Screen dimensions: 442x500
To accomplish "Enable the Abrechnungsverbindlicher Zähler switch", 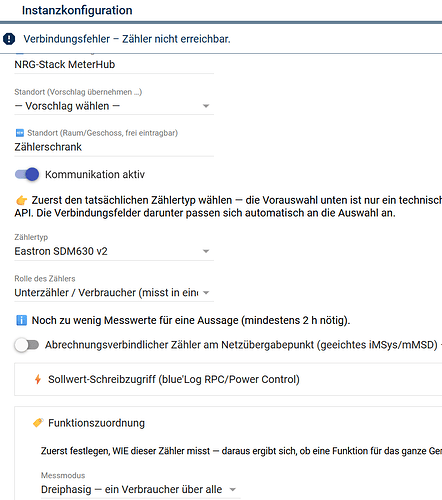I will tap(27, 345).
